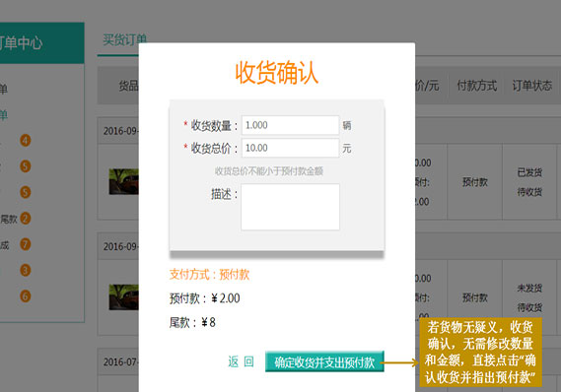The height and width of the screenshot is (392, 561).
Task: Click the 描述 text area
Action: click(x=290, y=207)
